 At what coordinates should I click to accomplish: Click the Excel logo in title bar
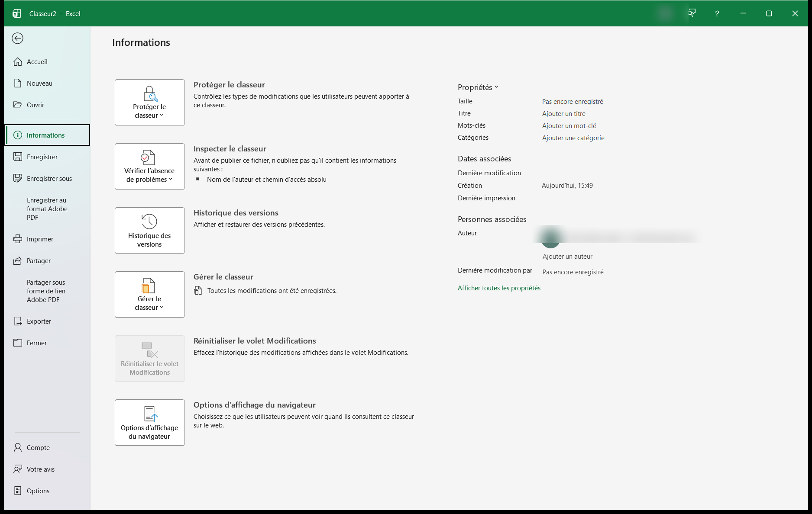pyautogui.click(x=16, y=13)
